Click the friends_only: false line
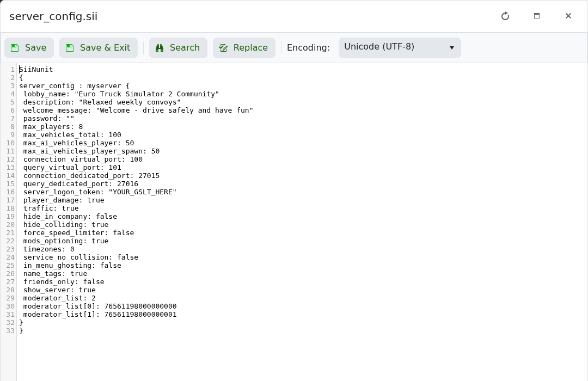Viewport: 588px width, 381px height. point(63,281)
